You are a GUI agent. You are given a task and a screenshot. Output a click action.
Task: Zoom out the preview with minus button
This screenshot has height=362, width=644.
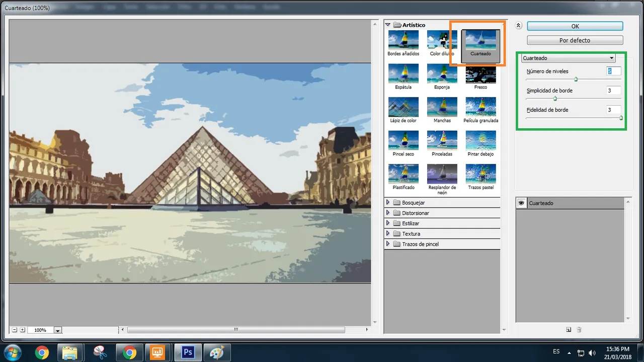click(x=15, y=330)
